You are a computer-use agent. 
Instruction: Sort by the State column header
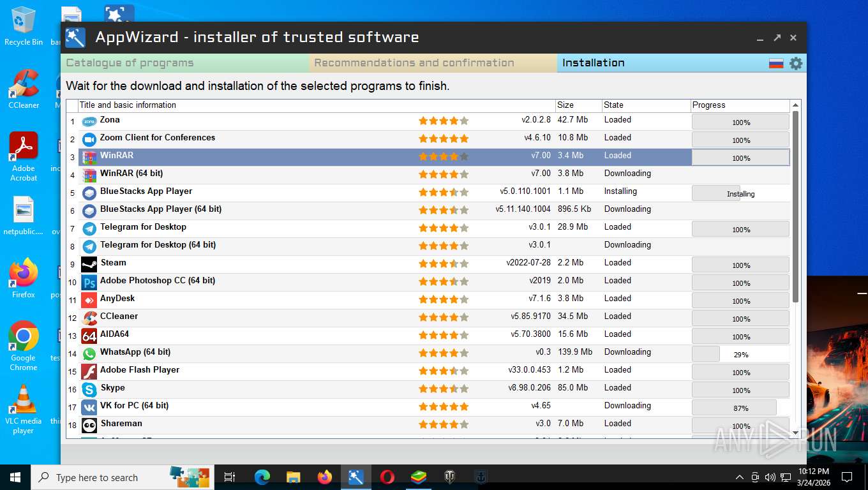[646, 105]
